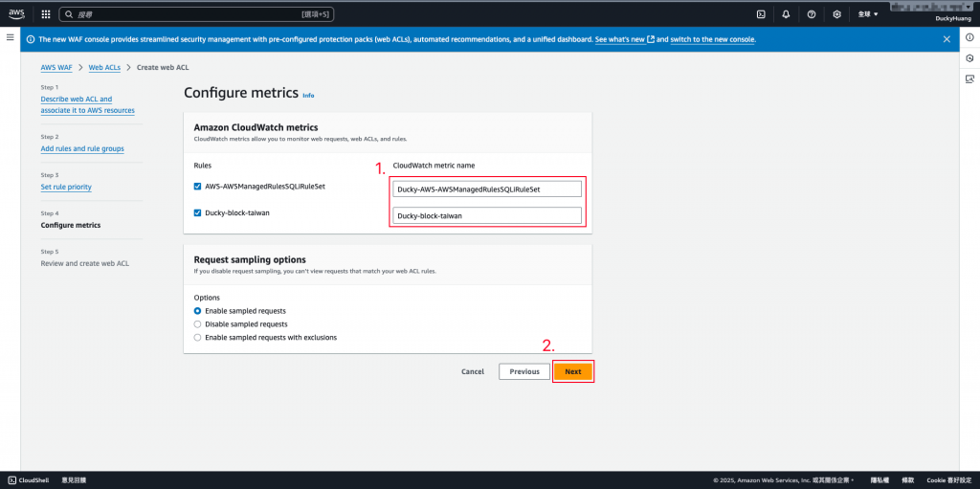
Task: Select Enable sampled requests option
Action: coord(197,311)
